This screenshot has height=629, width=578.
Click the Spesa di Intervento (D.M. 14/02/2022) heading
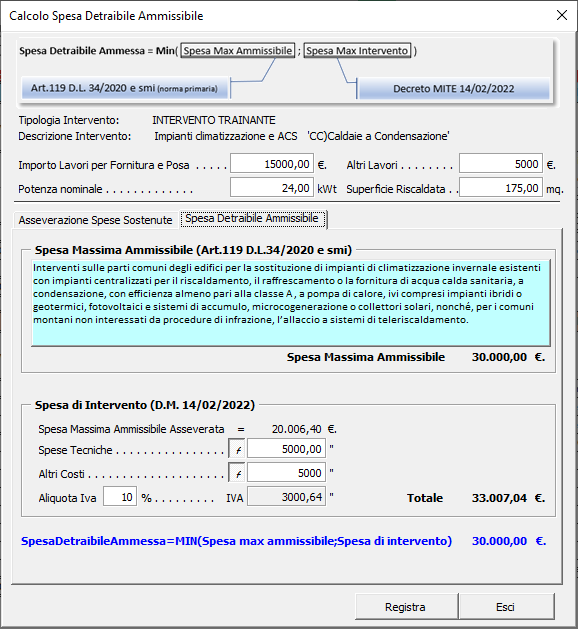(145, 405)
